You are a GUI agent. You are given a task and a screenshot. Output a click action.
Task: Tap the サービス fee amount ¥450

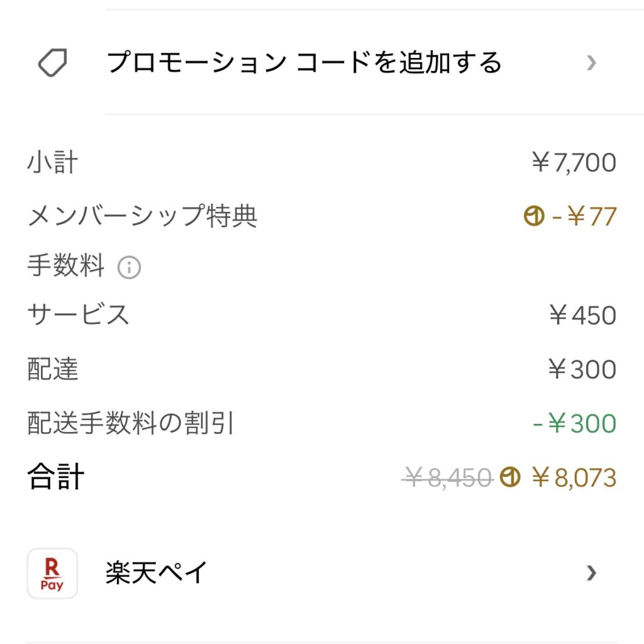point(582,315)
